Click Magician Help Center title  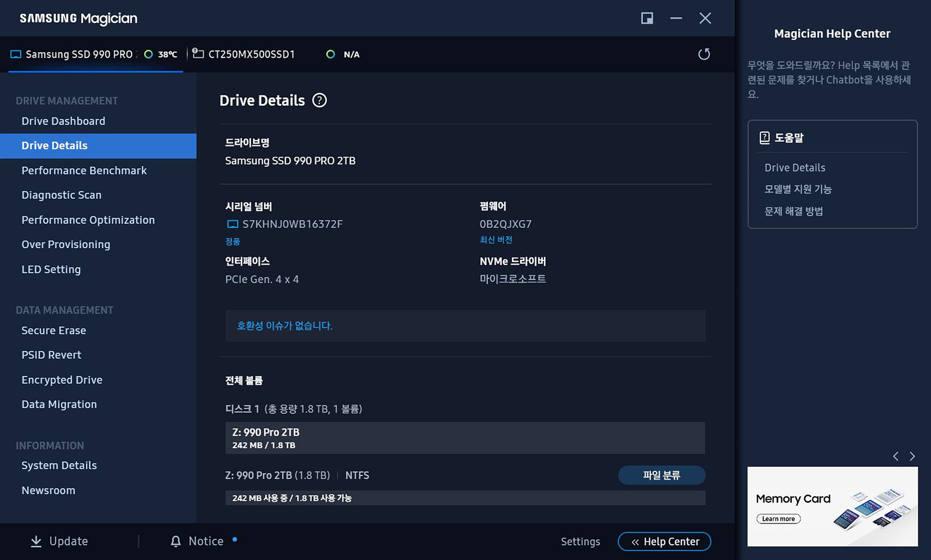pyautogui.click(x=832, y=34)
